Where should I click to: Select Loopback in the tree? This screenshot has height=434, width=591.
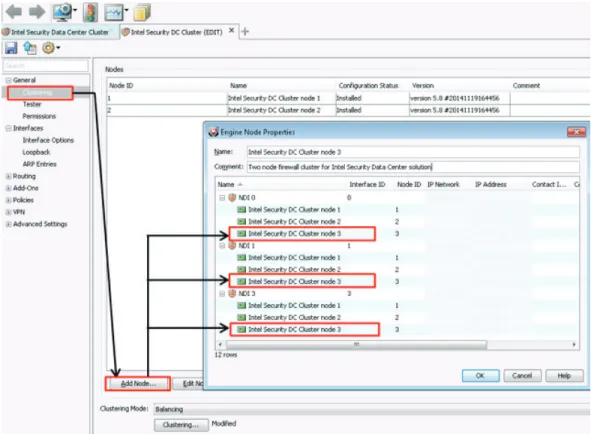36,152
